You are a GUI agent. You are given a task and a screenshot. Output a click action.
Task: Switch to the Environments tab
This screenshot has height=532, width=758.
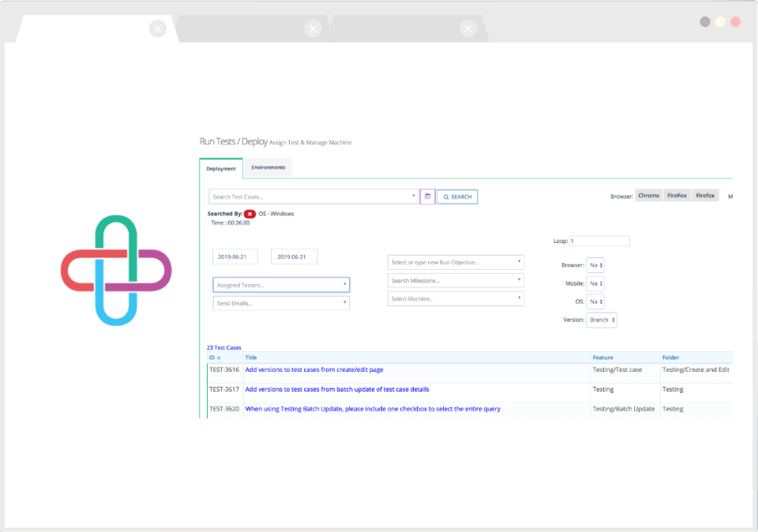268,167
